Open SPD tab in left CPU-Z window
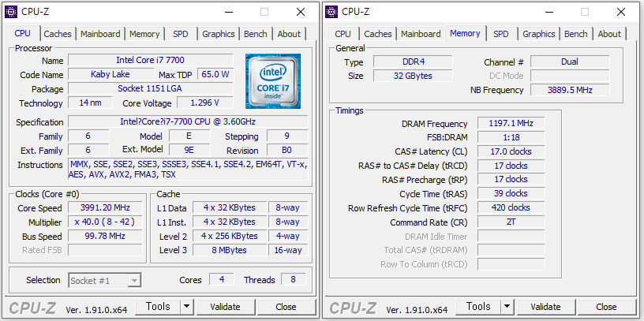The image size is (644, 321). (180, 34)
